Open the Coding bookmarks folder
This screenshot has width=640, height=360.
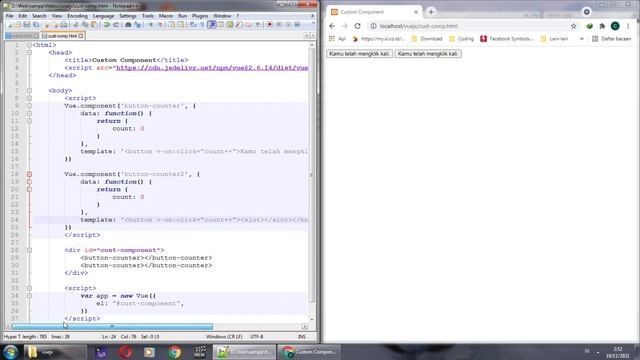coord(461,39)
